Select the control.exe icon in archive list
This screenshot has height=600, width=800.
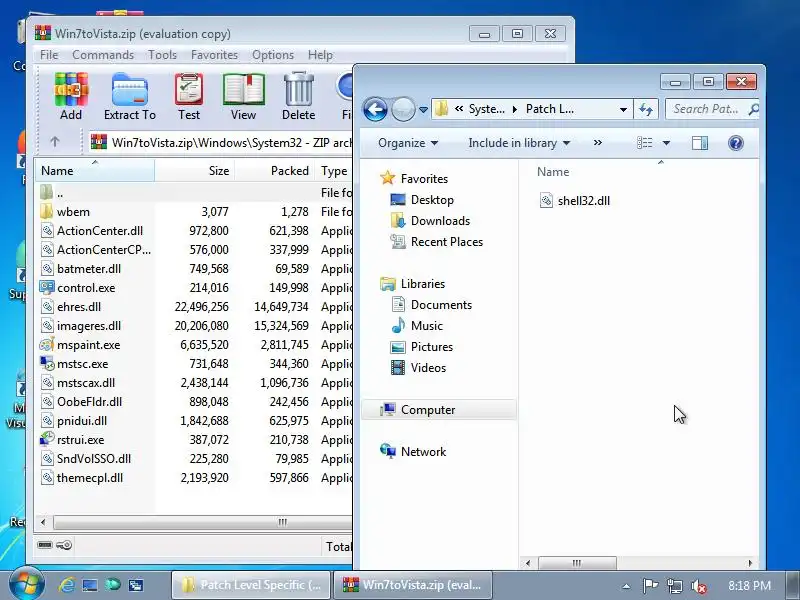pyautogui.click(x=47, y=288)
